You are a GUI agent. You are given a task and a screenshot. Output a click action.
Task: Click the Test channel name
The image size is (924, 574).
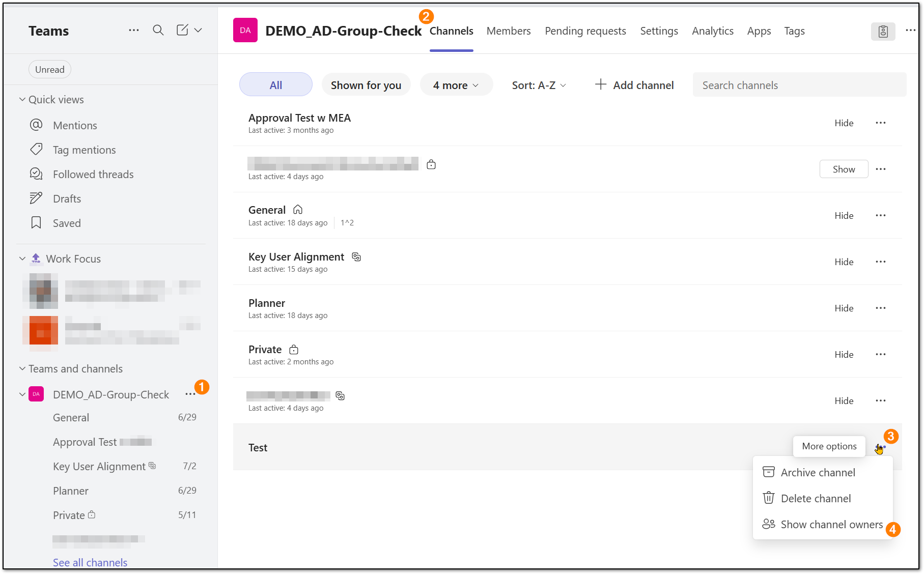[x=258, y=447]
